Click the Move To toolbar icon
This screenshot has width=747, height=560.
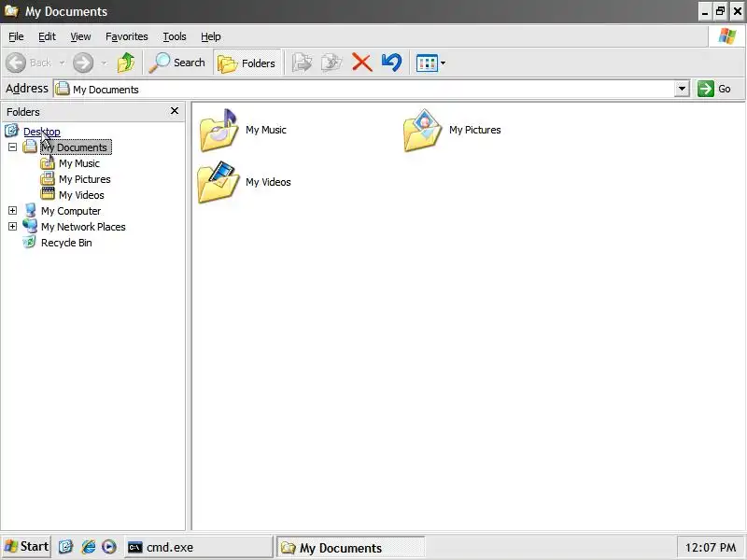(302, 63)
